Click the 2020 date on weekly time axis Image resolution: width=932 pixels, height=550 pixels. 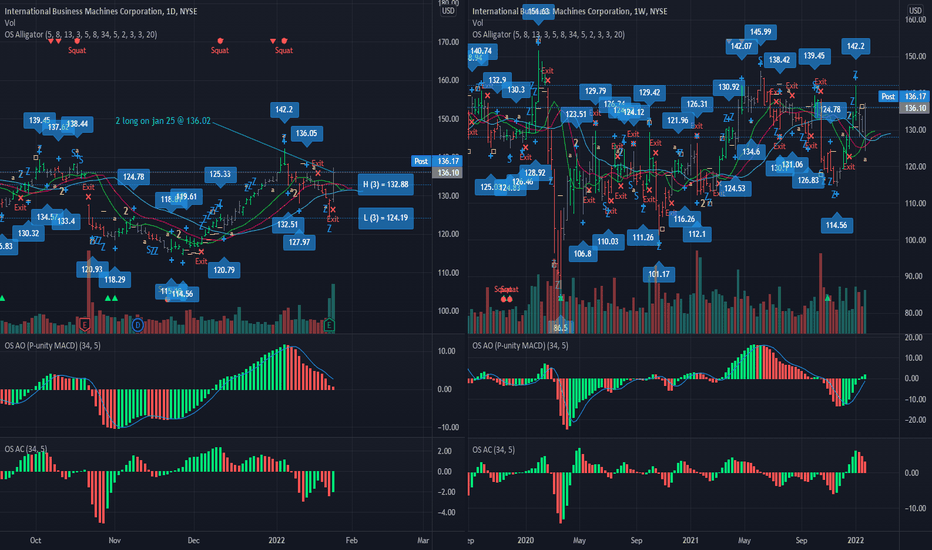(525, 540)
